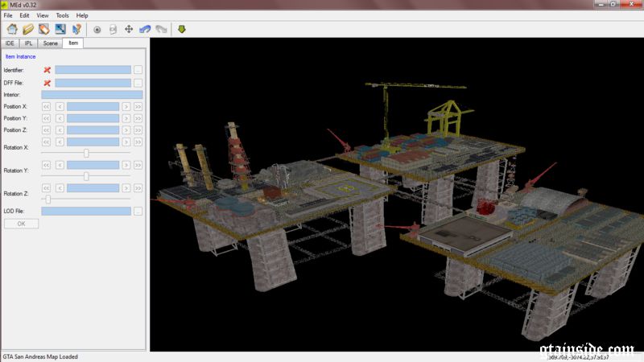Image resolution: width=644 pixels, height=362 pixels.
Task: Click the red X beside Identifier
Action: [x=47, y=70]
